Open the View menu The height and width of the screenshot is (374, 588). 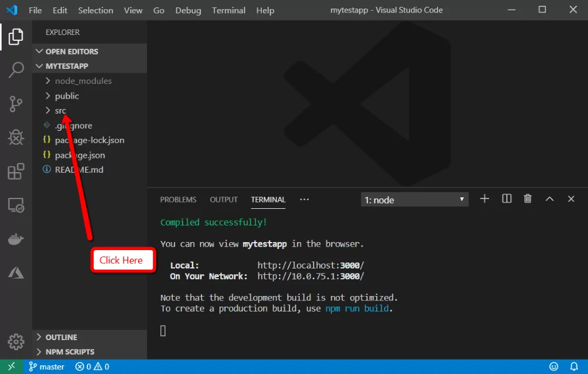(x=133, y=10)
